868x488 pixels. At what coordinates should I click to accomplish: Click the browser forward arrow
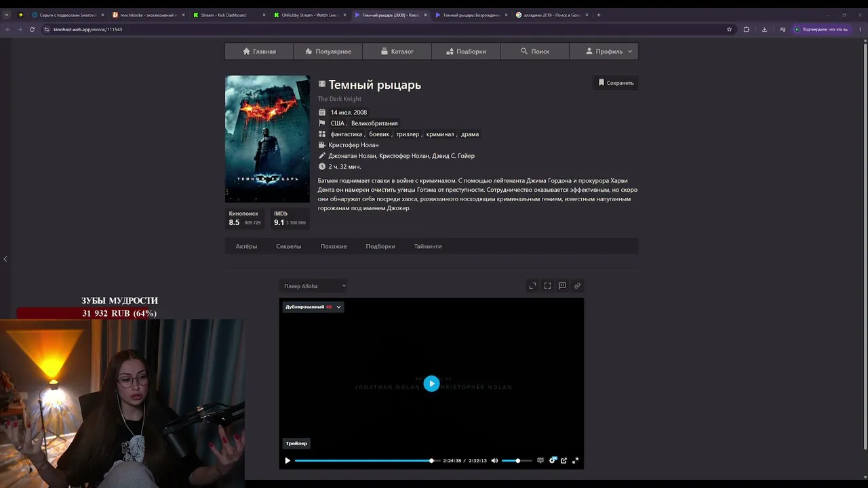[20, 29]
